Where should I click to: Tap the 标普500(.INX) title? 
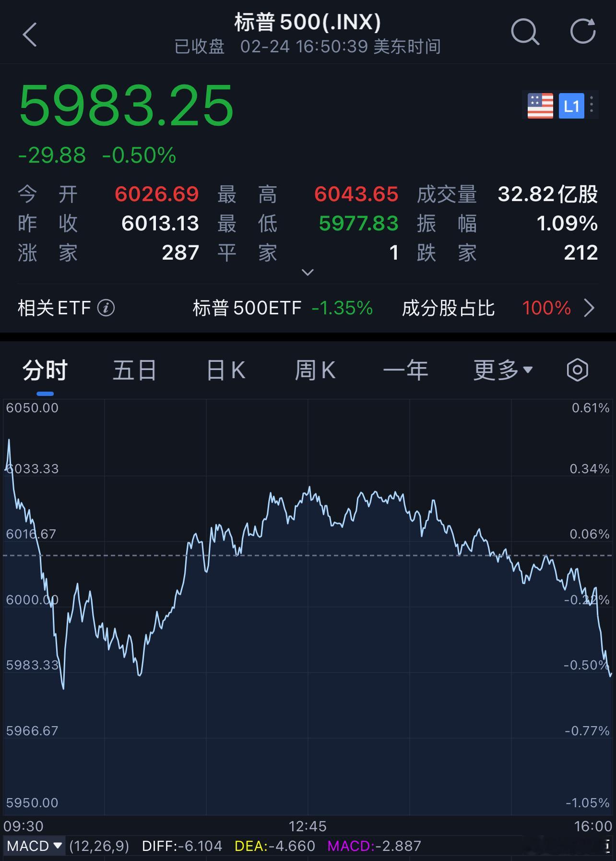click(308, 22)
